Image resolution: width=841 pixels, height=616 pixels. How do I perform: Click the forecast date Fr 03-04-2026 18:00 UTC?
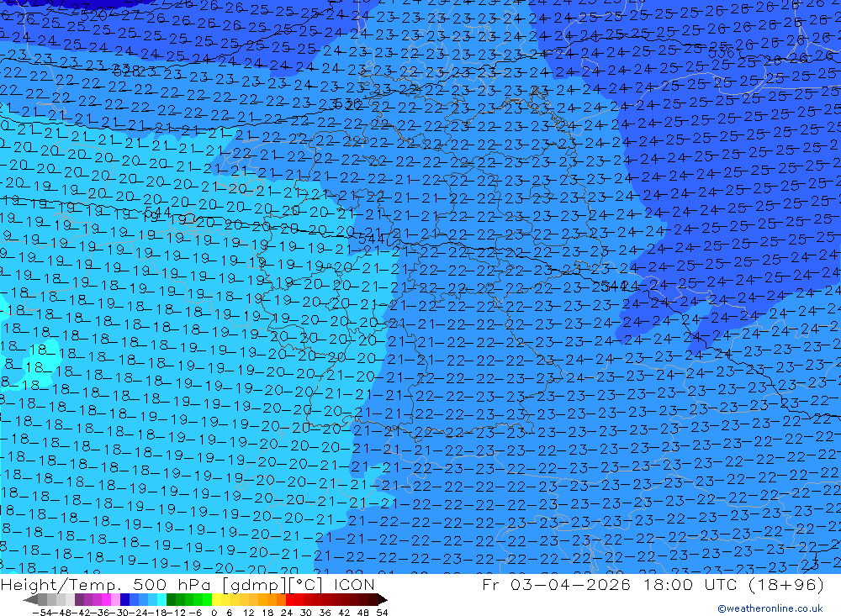[612, 584]
